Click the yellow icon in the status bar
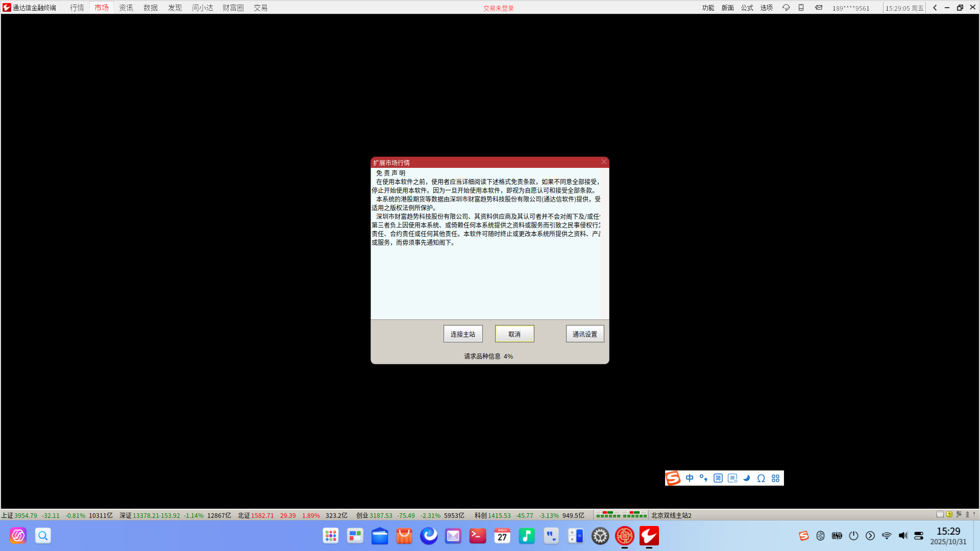 [x=949, y=514]
